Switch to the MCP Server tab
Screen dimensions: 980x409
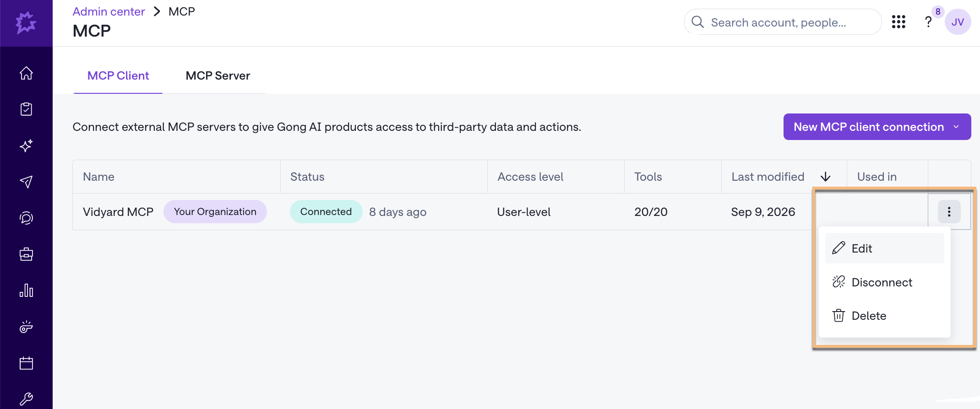coord(218,75)
